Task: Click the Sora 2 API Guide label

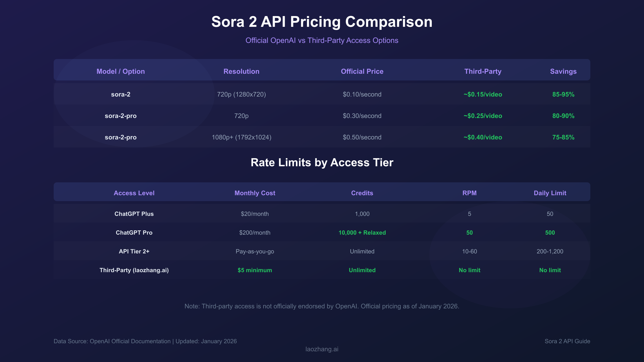Action: click(567, 341)
